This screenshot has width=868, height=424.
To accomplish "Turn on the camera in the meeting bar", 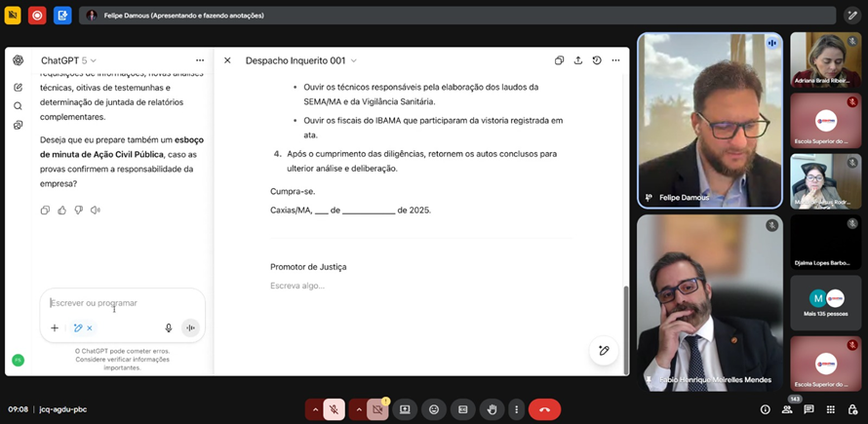I will pyautogui.click(x=377, y=409).
